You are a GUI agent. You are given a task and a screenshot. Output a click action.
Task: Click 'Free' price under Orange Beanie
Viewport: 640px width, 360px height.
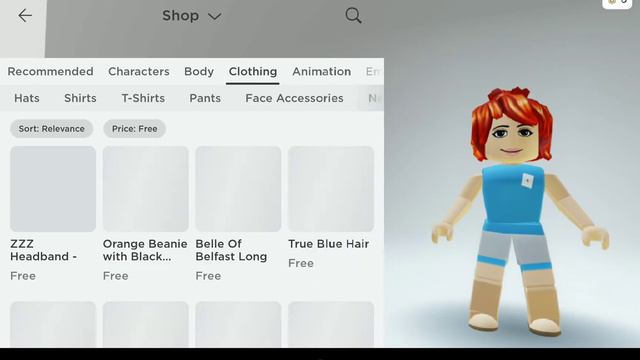click(x=116, y=276)
